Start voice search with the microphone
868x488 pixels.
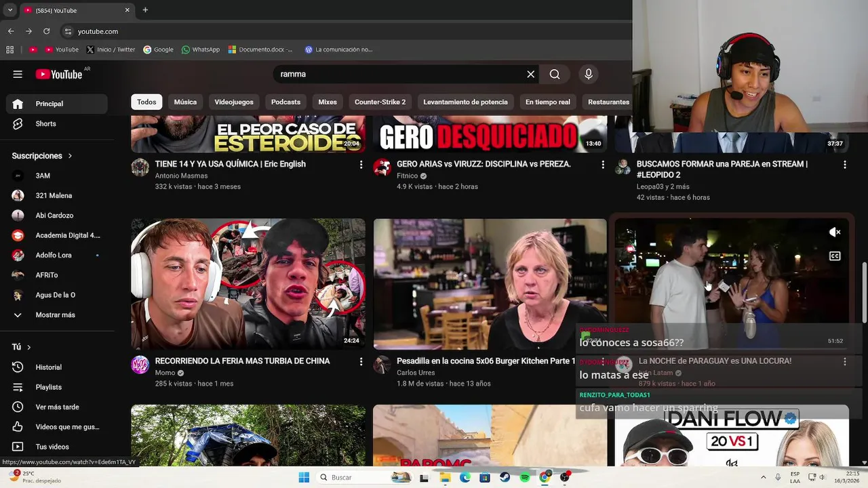click(x=589, y=75)
